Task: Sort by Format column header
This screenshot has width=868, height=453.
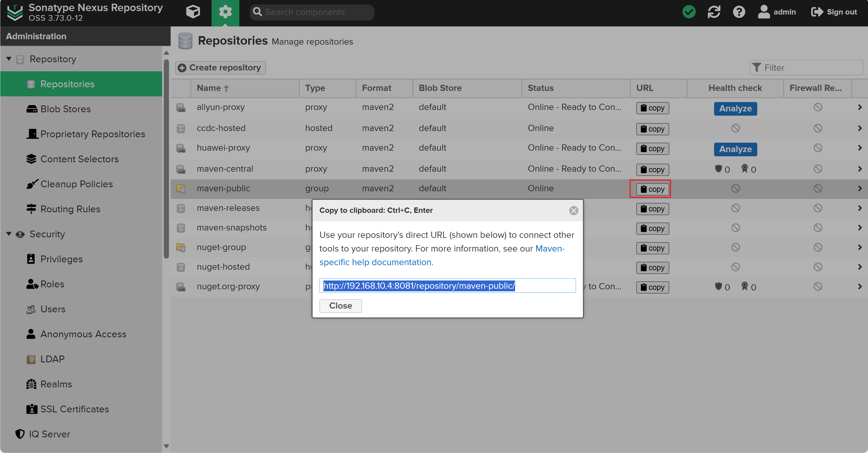Action: (384, 88)
